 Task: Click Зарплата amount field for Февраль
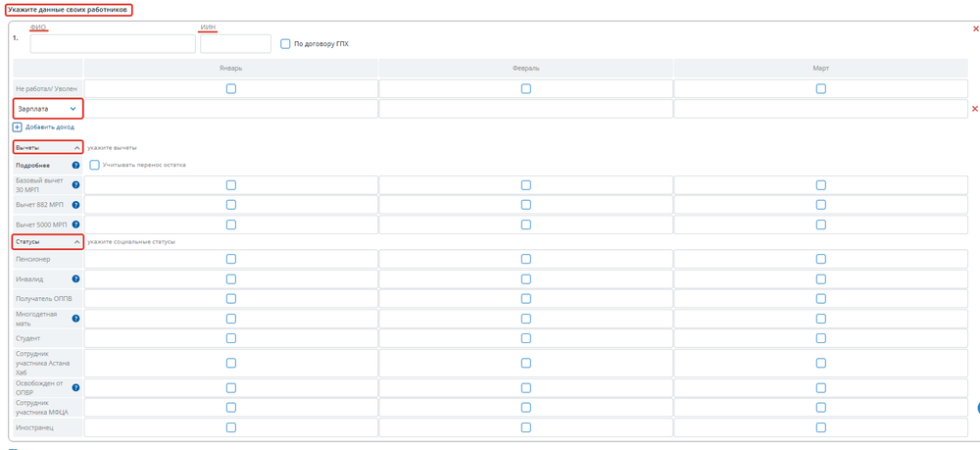click(526, 109)
